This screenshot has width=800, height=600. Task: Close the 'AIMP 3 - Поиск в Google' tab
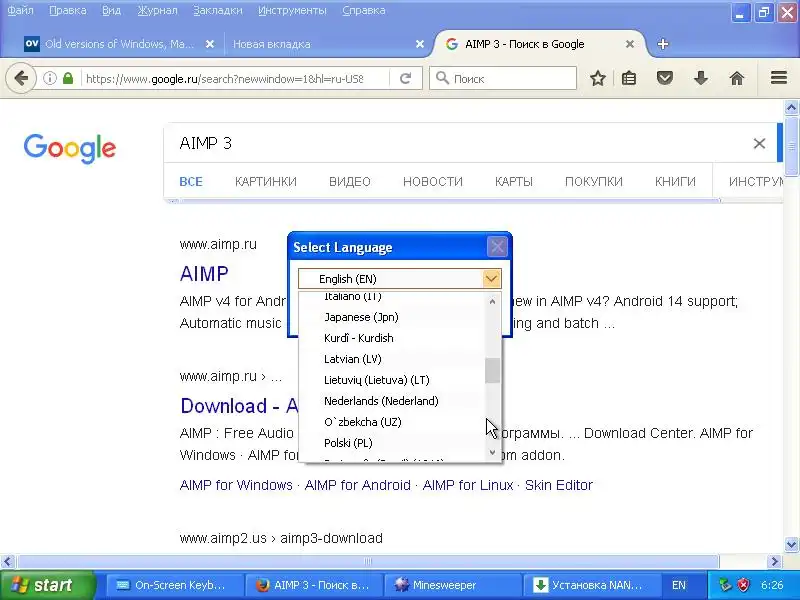630,44
